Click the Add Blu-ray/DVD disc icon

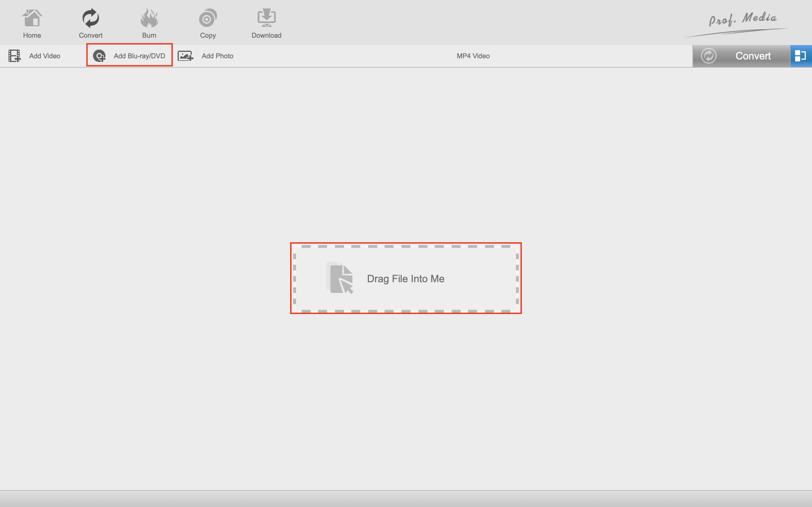tap(99, 56)
